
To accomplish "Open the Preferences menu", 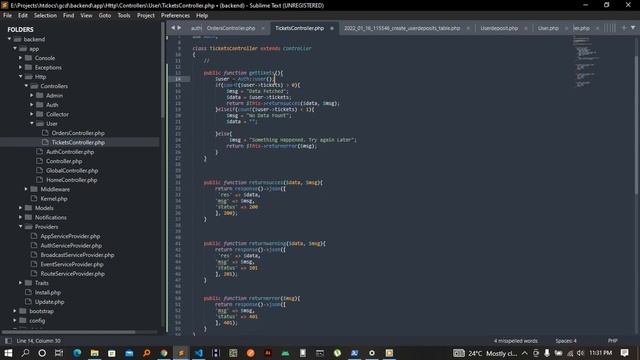I will tap(175, 16).
